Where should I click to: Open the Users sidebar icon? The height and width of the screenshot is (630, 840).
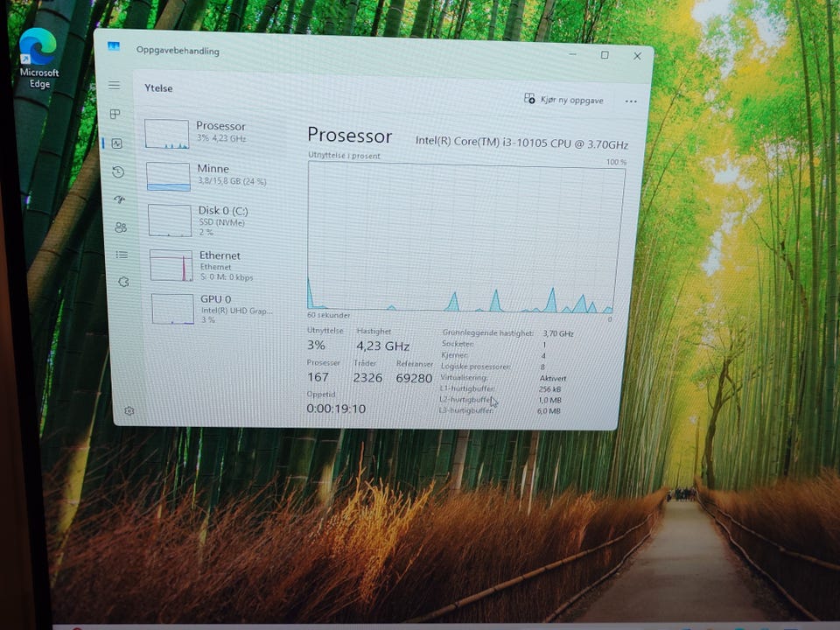121,227
